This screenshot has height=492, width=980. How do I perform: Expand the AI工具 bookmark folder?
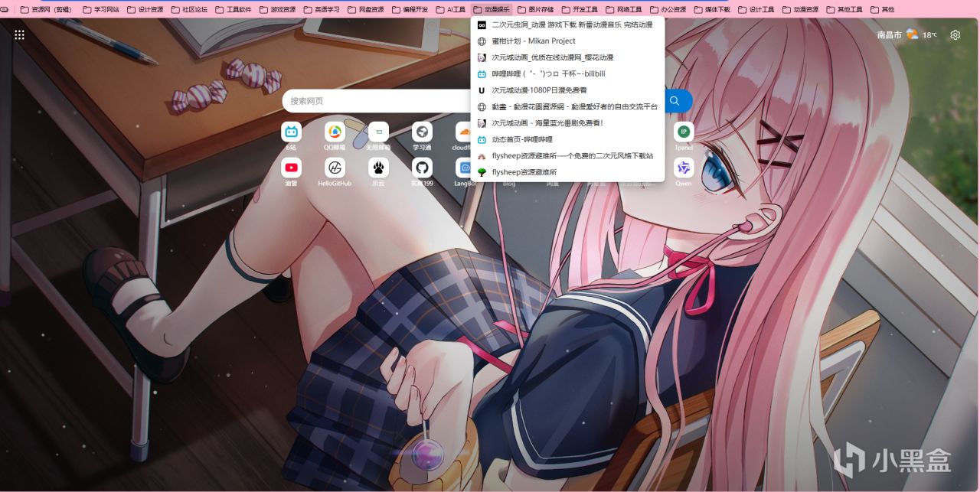(x=451, y=10)
